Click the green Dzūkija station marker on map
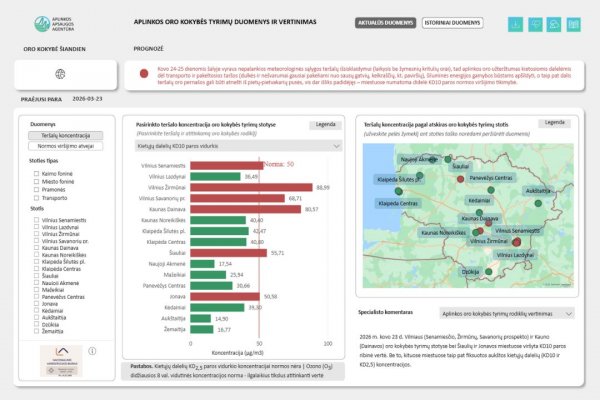Image resolution: width=600 pixels, height=400 pixels. 489,271
